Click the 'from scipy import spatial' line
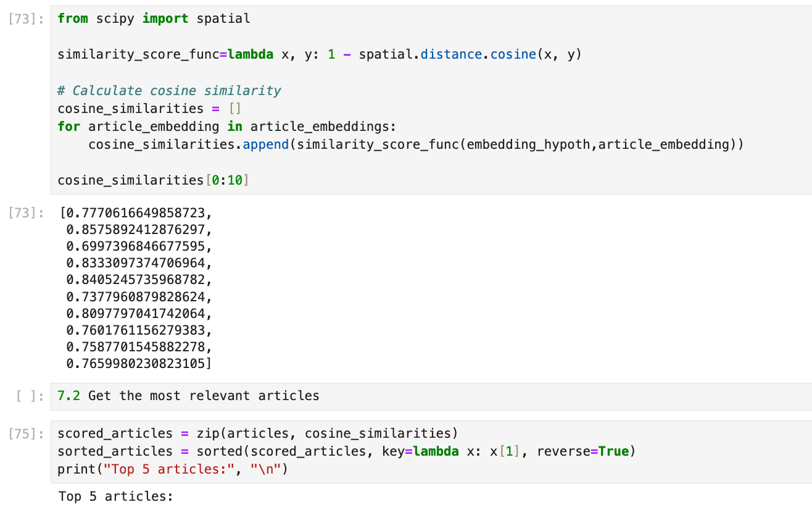This screenshot has height=510, width=812. coord(154,19)
